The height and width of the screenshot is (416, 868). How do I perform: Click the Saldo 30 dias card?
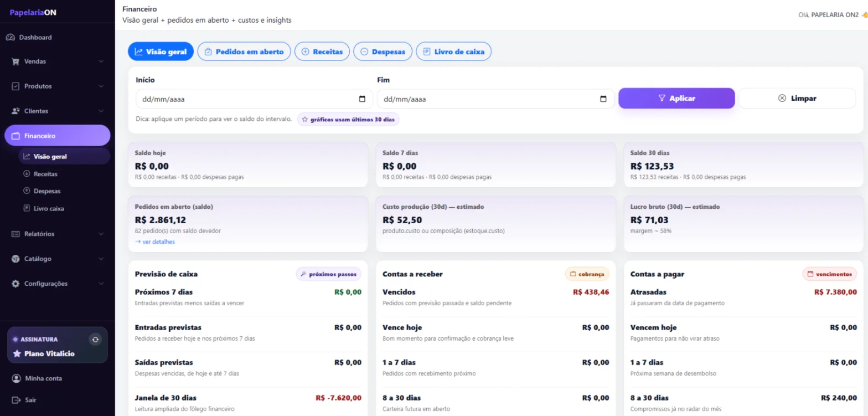point(743,165)
